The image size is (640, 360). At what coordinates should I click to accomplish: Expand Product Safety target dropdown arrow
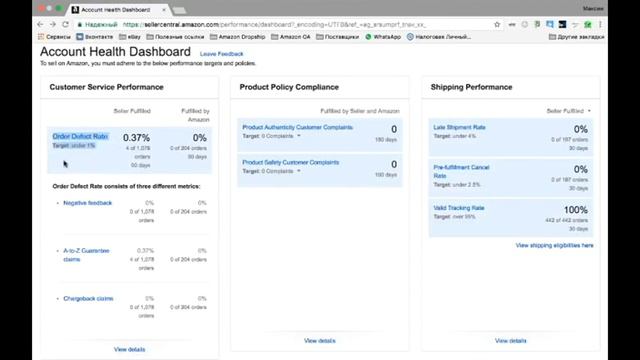299,171
